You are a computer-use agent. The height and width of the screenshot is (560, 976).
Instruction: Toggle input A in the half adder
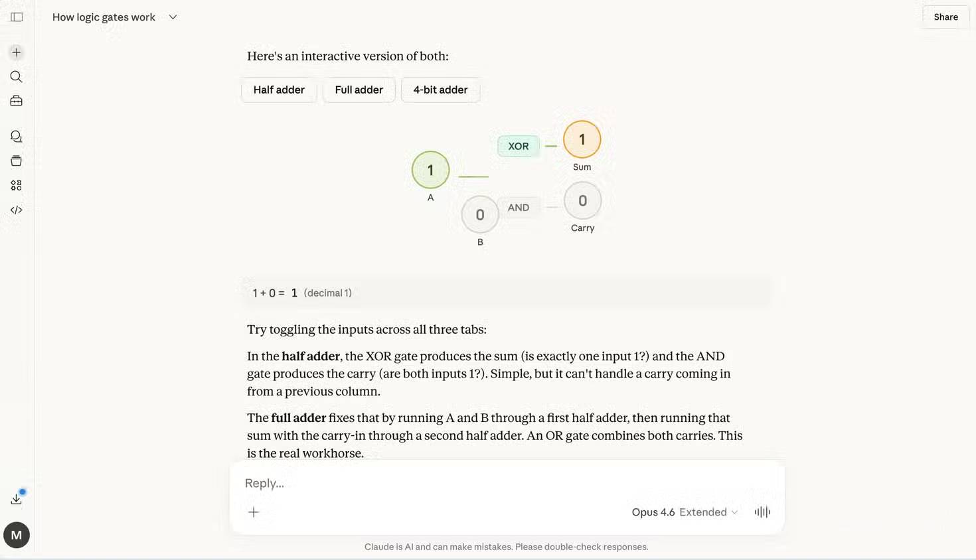(x=430, y=169)
